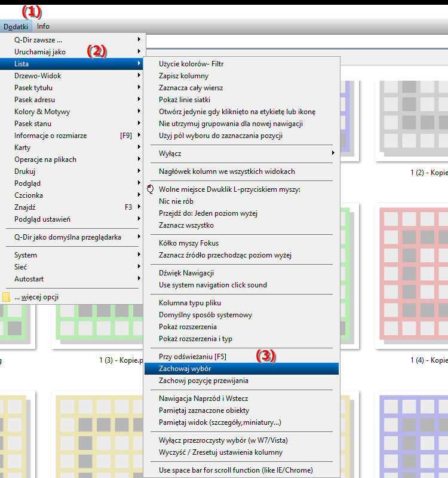Open Q-Dir jako domyślna przeglądarka submenu
The image size is (448, 478).
[72, 237]
